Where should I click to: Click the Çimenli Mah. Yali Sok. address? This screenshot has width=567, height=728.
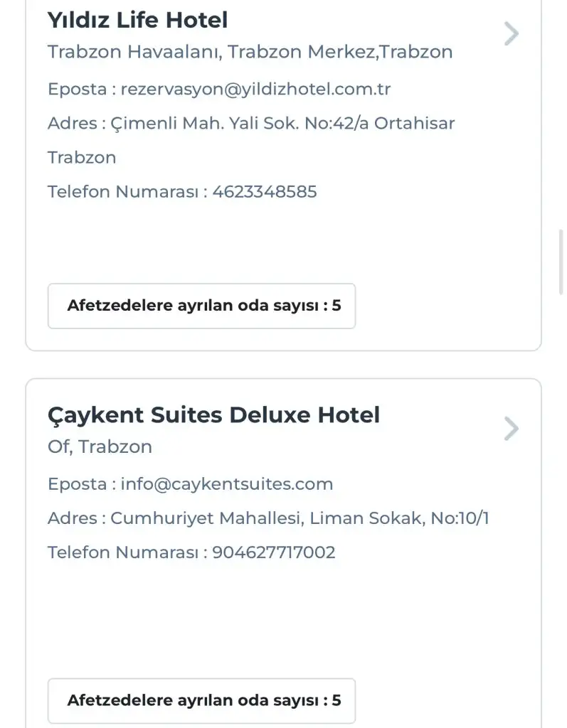tap(282, 123)
